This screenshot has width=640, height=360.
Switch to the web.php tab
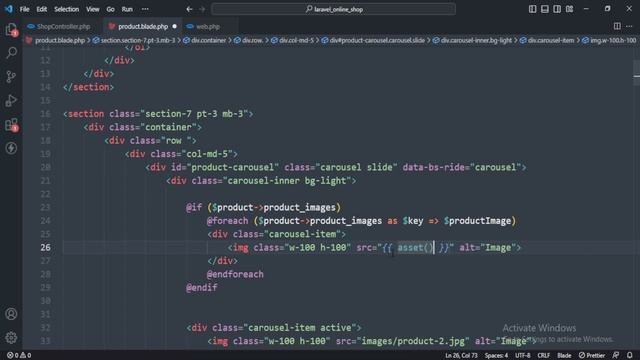(208, 27)
